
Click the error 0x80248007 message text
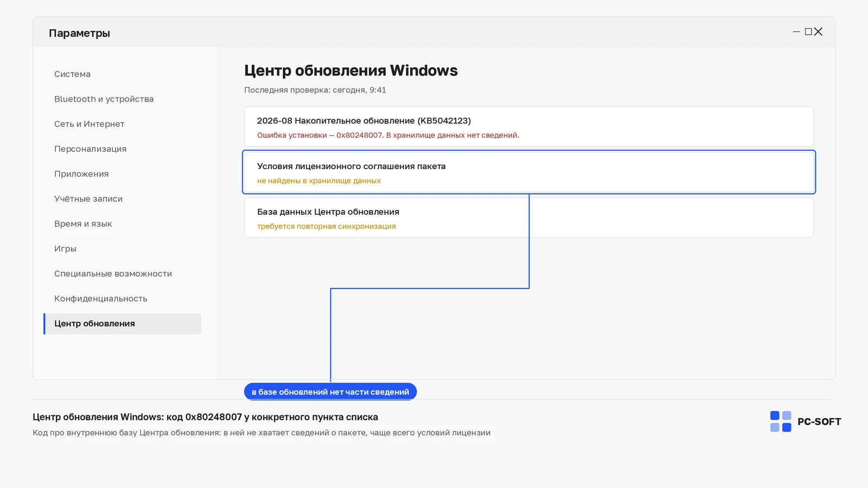tap(388, 135)
